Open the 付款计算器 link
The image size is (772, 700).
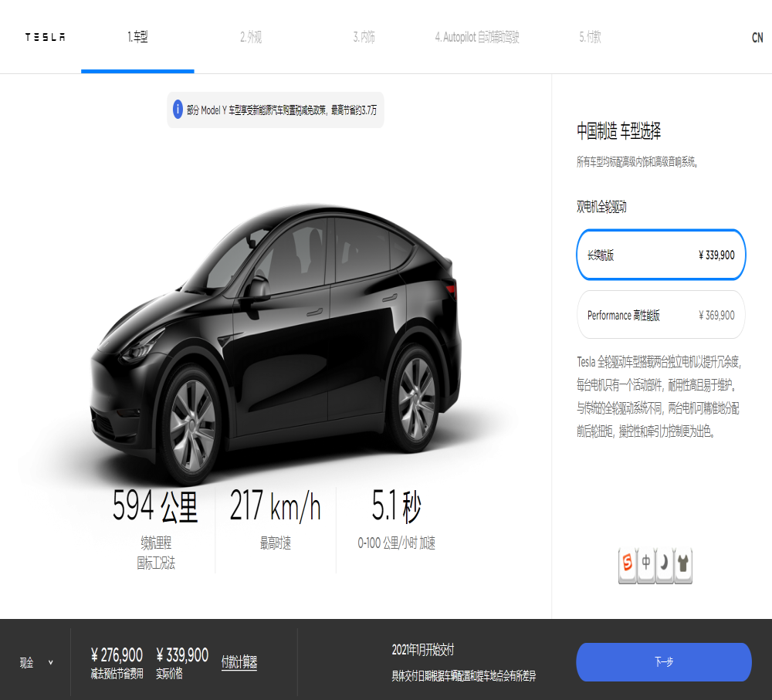coord(239,662)
